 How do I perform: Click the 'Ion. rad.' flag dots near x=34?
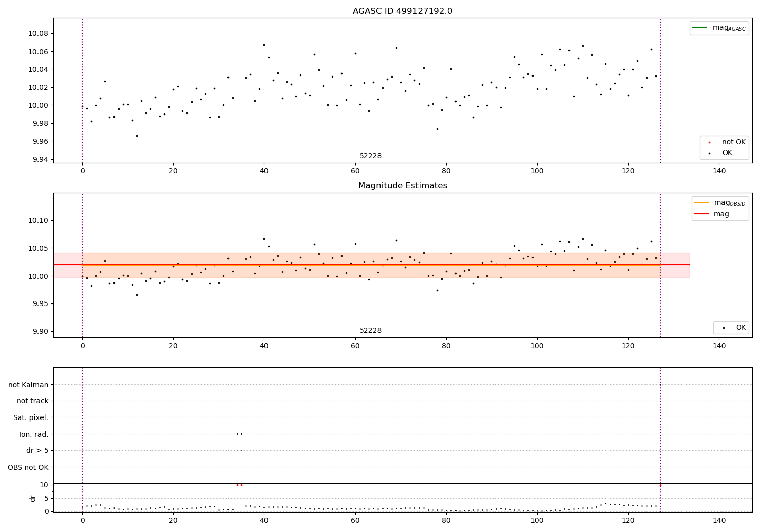click(239, 434)
